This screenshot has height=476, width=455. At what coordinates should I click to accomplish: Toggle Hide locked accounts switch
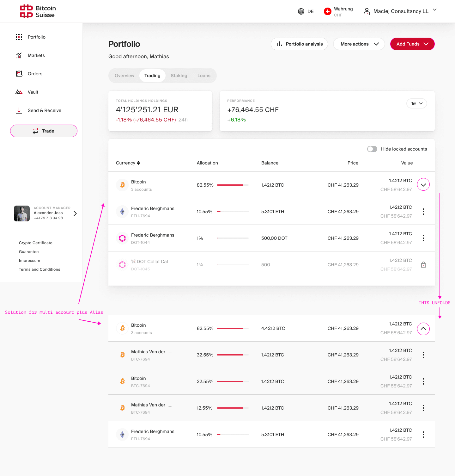tap(372, 149)
